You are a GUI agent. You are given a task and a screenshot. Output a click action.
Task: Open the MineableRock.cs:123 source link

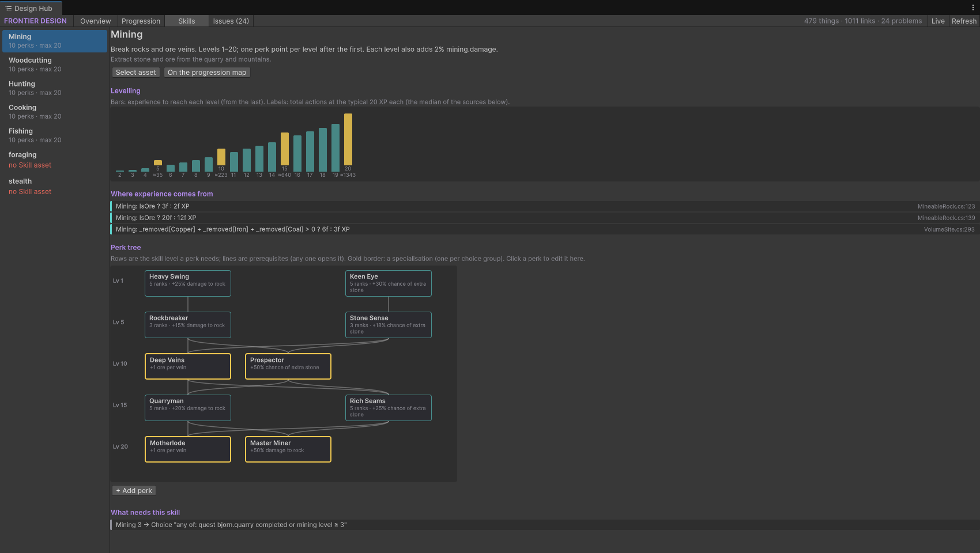946,206
